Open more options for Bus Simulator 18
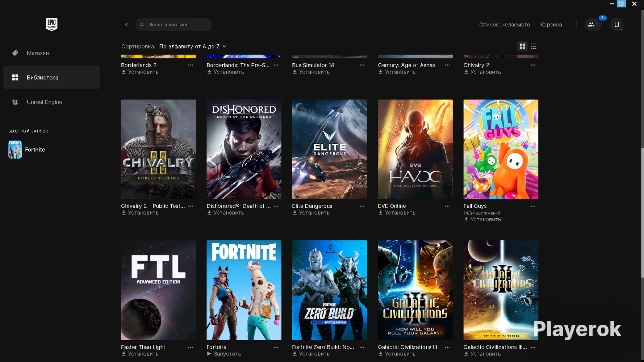Viewport: 644px width, 362px height. 362,65
